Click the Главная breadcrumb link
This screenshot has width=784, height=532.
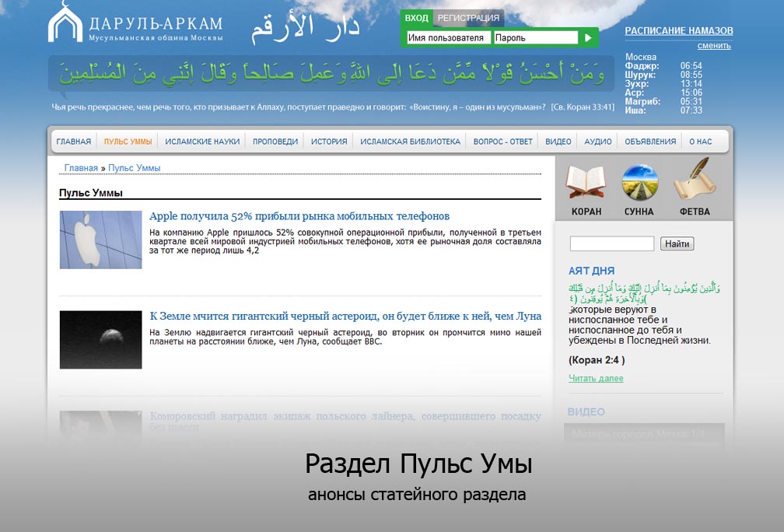[81, 168]
